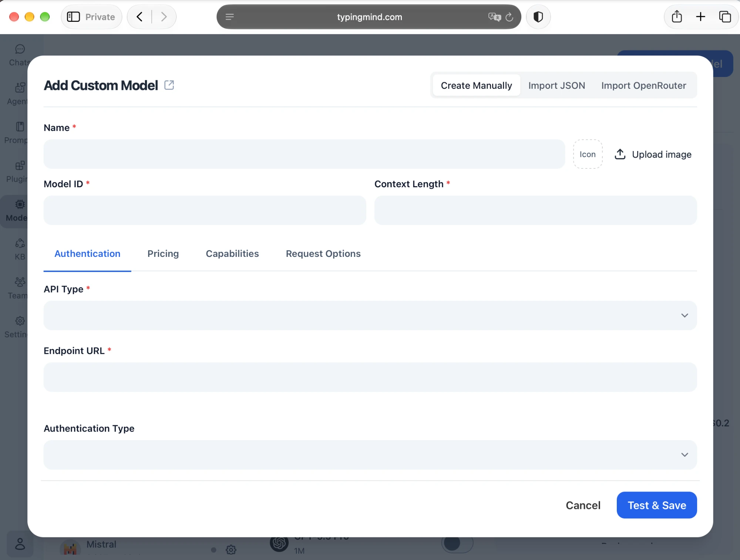Viewport: 740px width, 560px height.
Task: Click the Safari share icon
Action: 677,16
